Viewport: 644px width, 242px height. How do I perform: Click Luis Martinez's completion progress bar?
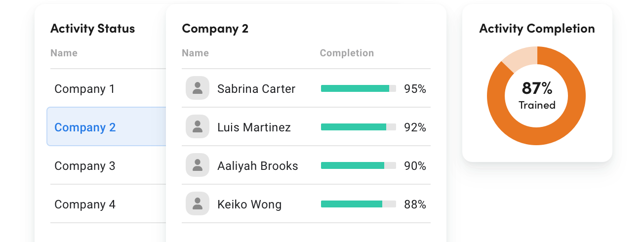pyautogui.click(x=358, y=127)
